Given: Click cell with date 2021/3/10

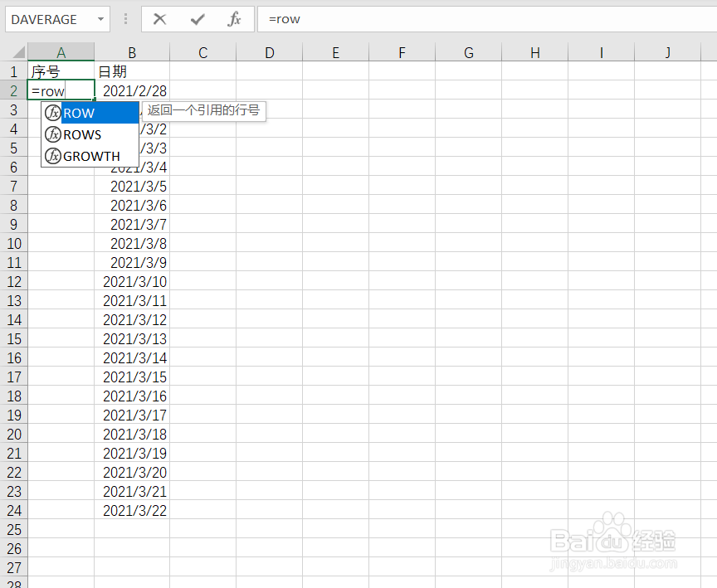Looking at the screenshot, I should (x=132, y=281).
